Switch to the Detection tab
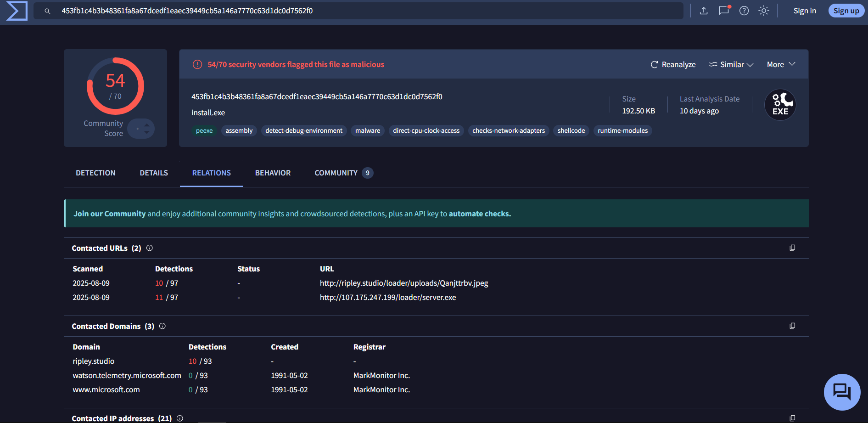Image resolution: width=868 pixels, height=423 pixels. point(95,173)
